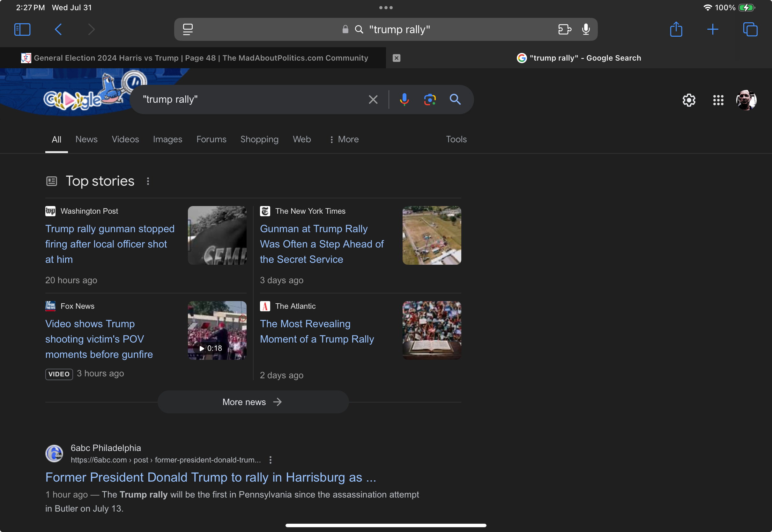772x532 pixels.
Task: Tap the battery indicator in the status bar
Action: [747, 7]
